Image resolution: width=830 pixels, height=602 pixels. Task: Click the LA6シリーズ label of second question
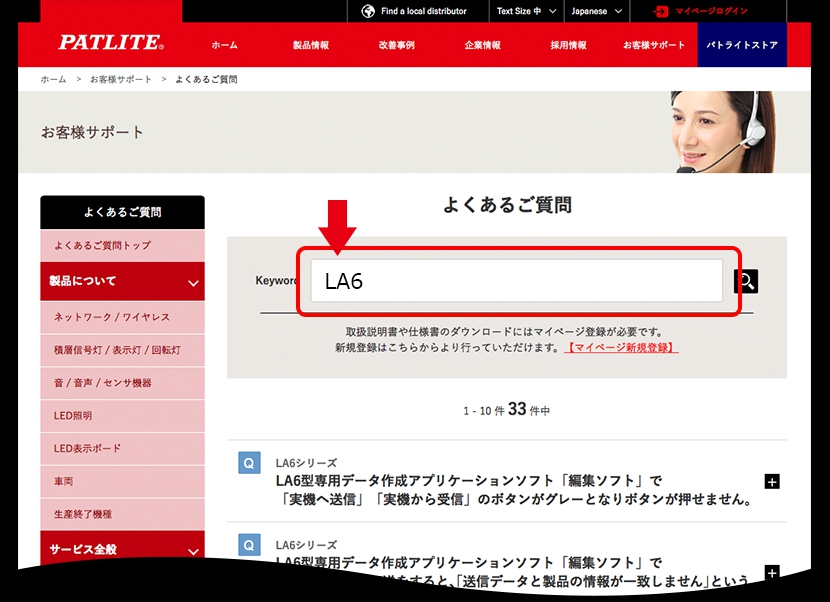(x=306, y=545)
